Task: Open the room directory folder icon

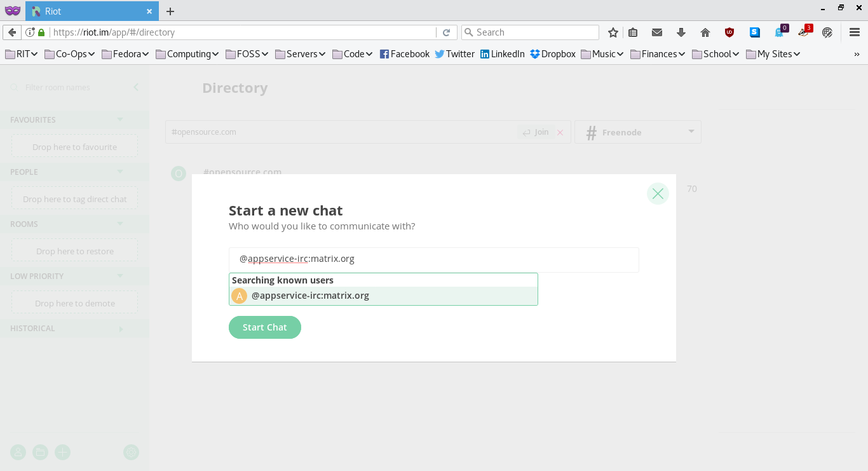Action: (x=40, y=452)
